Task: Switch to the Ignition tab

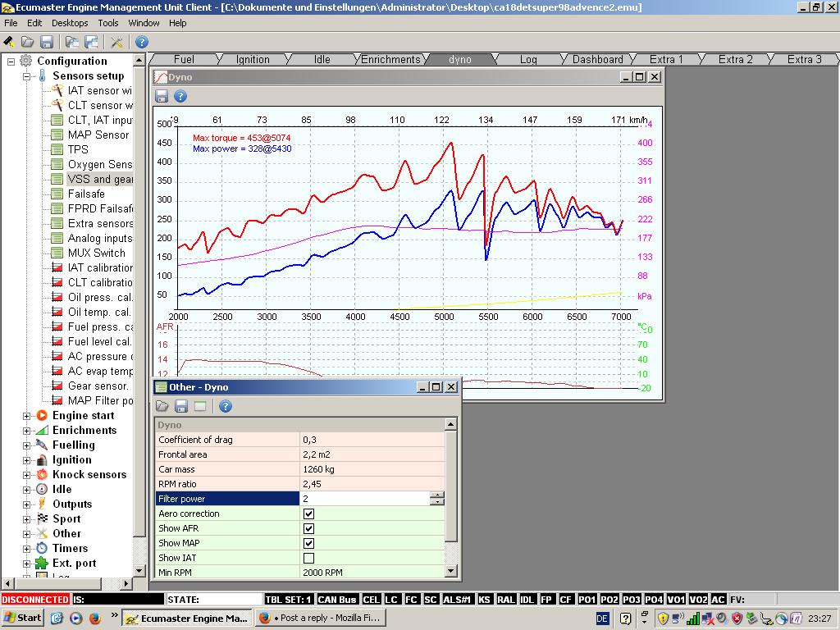Action: [253, 59]
